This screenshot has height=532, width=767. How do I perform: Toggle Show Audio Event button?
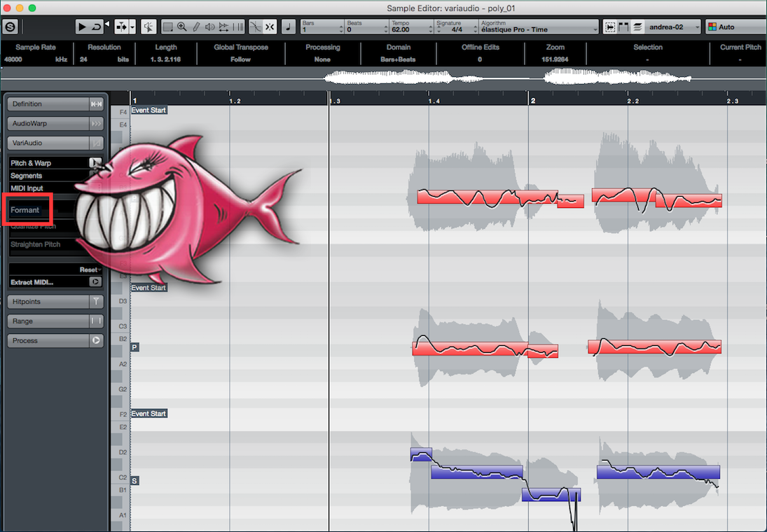tap(610, 27)
